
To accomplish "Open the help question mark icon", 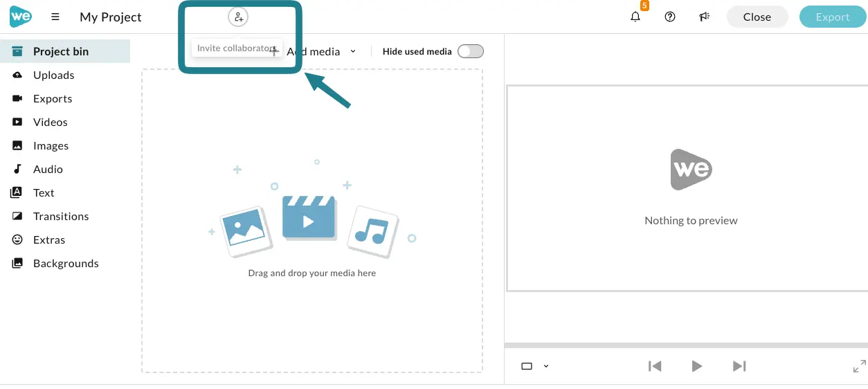I will point(670,17).
